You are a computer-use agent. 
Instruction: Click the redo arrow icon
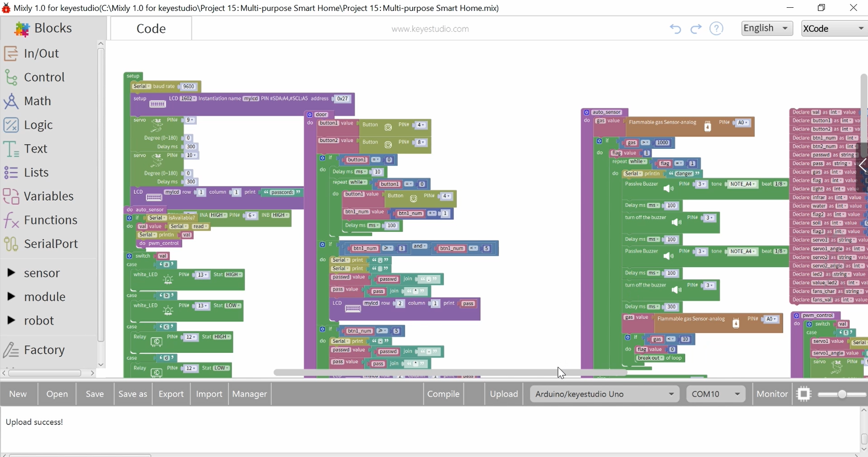point(696,29)
